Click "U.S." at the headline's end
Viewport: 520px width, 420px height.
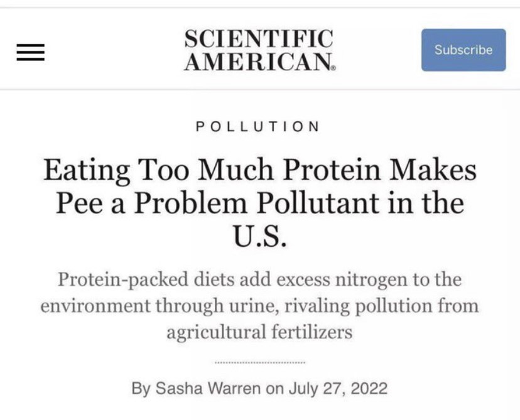(260, 238)
